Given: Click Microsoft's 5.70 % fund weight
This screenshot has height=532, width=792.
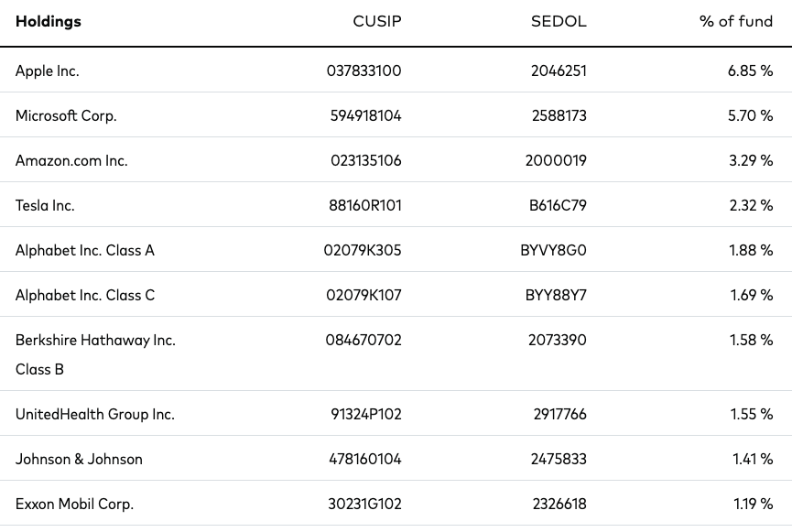Looking at the screenshot, I should point(750,115).
